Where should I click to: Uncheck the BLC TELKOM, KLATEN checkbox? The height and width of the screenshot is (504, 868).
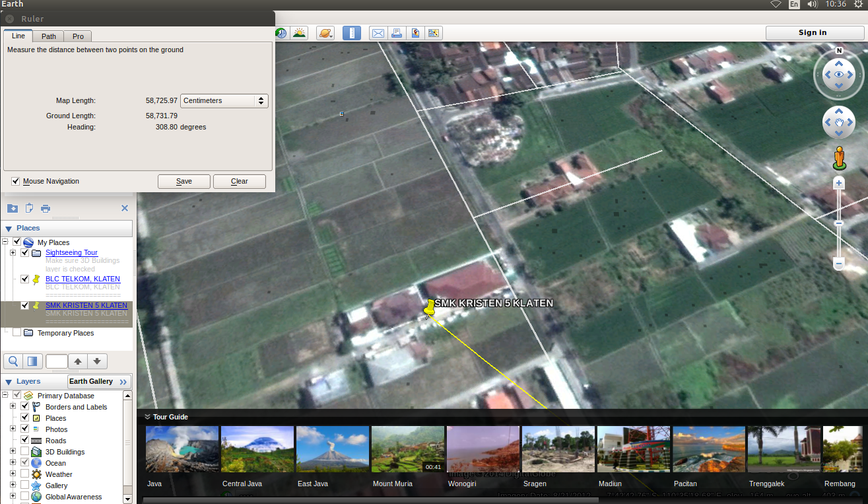coord(24,279)
